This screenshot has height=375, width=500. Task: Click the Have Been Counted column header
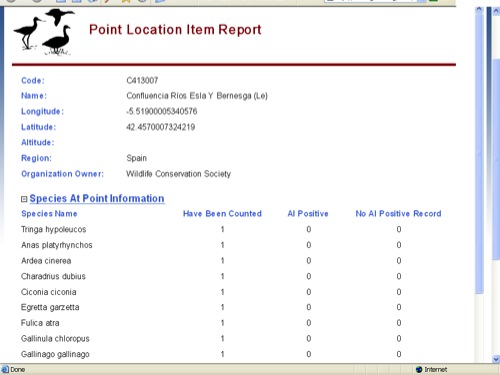[x=222, y=214]
